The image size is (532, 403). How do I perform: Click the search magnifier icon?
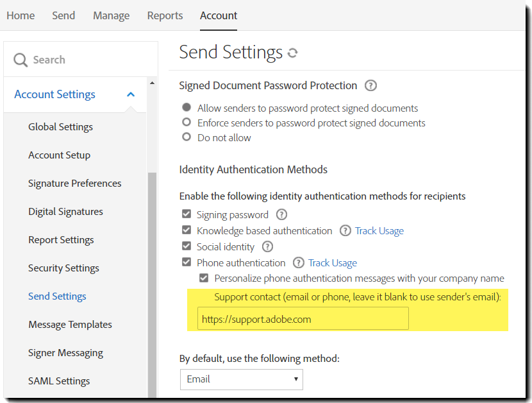(x=21, y=60)
